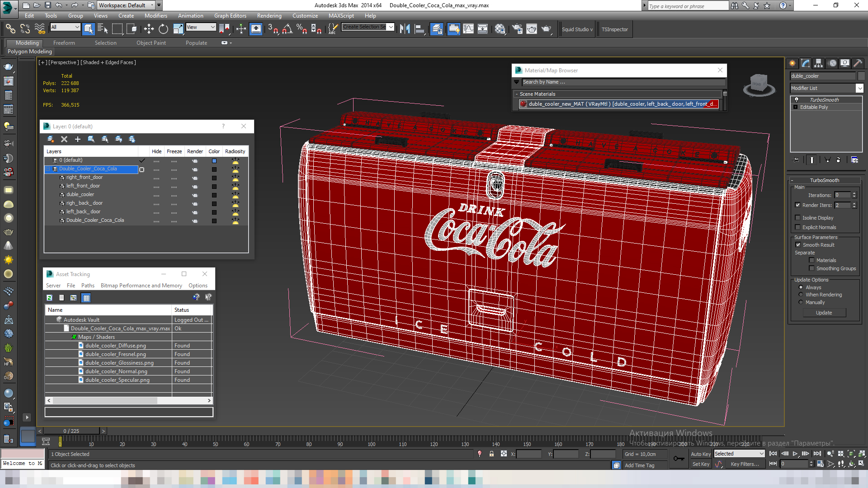
Task: Choose the Select and Rotate tool
Action: [x=163, y=29]
